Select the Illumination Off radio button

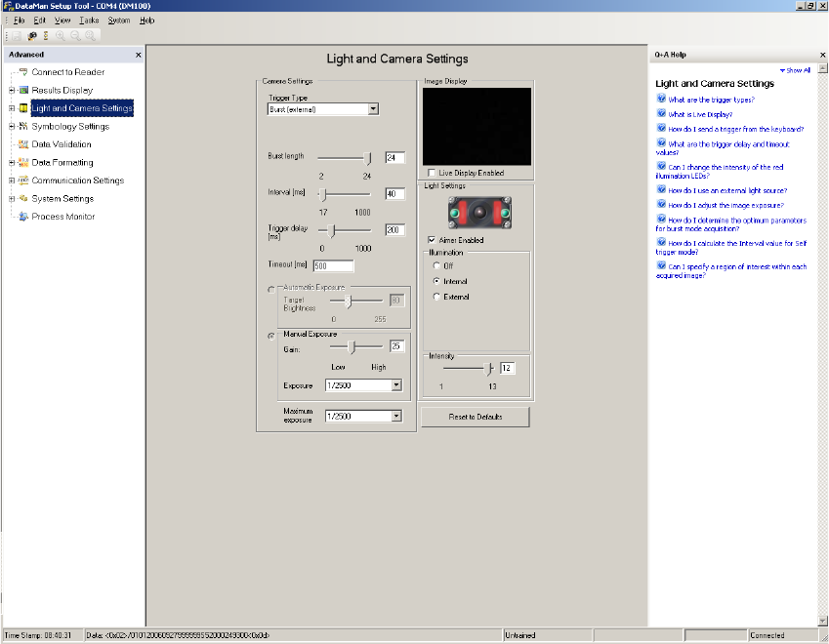coord(436,265)
